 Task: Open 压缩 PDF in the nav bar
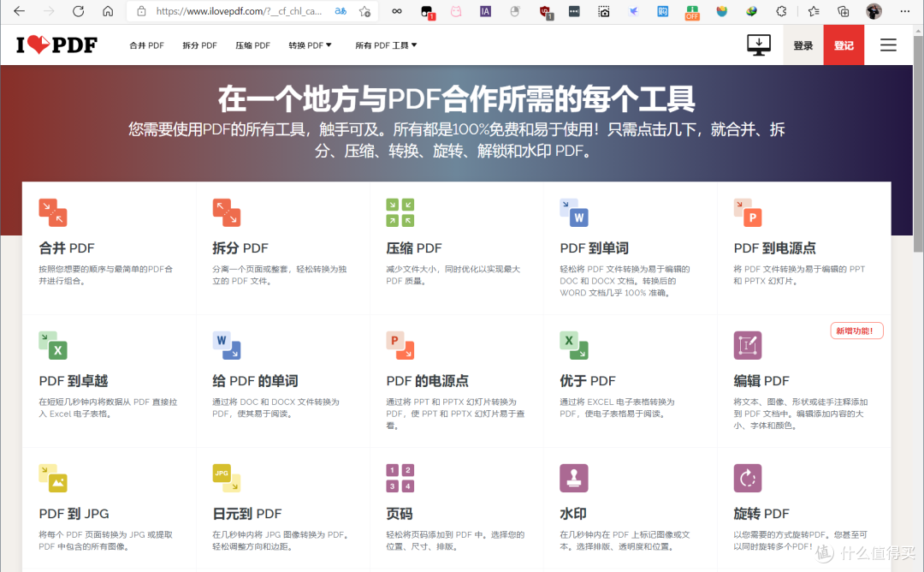point(252,45)
